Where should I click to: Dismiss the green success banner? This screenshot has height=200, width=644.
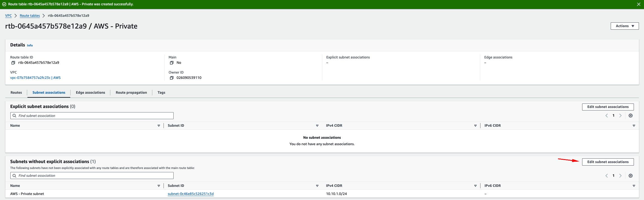tap(639, 4)
